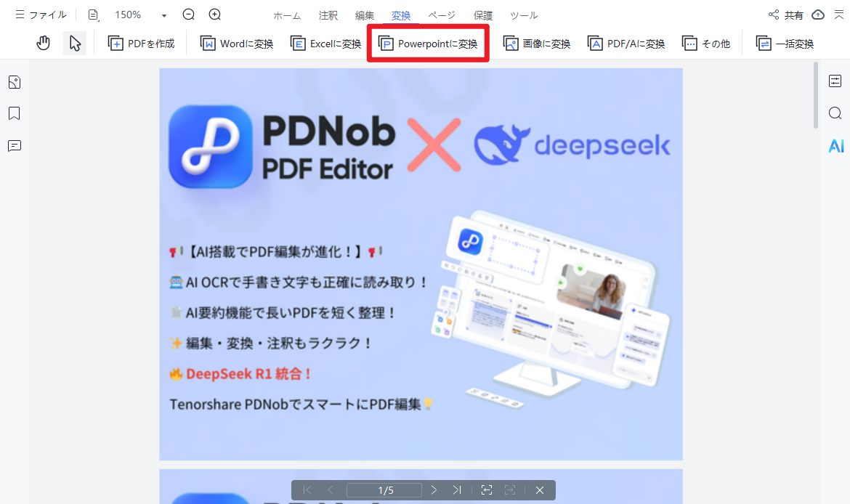Click 一括変換 batch convert button
The image size is (850, 504).
[x=785, y=44]
